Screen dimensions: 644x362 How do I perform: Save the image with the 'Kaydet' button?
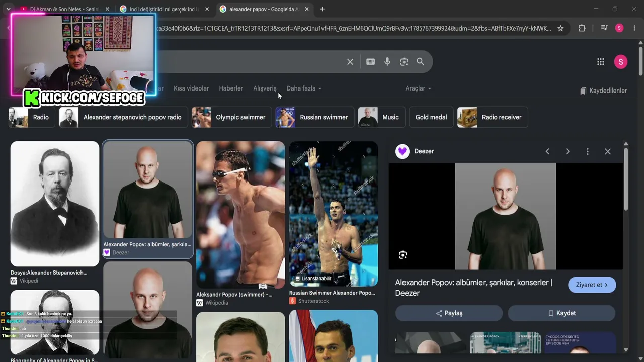[x=561, y=313]
